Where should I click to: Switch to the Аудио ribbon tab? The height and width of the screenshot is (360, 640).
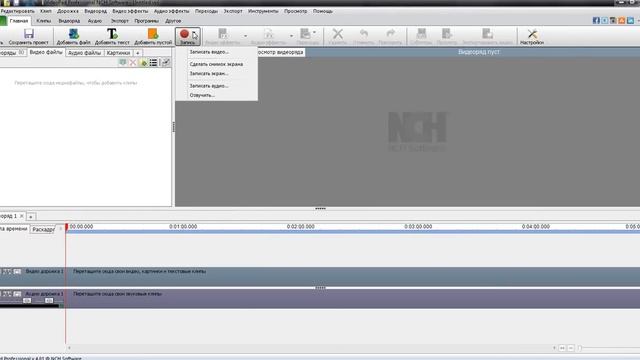(x=95, y=21)
